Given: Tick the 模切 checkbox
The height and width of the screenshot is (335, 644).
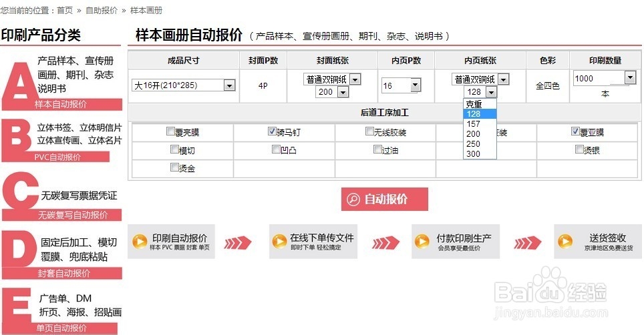Looking at the screenshot, I should tap(174, 149).
